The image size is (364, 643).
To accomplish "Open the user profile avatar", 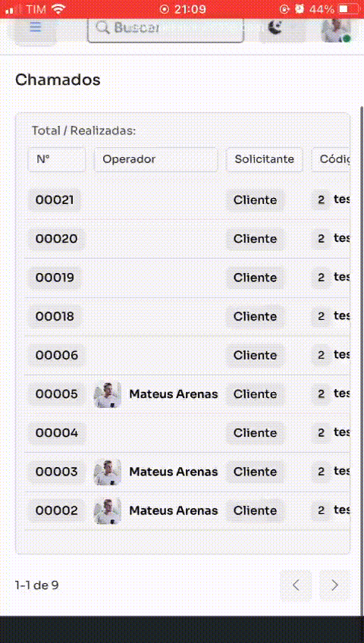I will pyautogui.click(x=336, y=30).
